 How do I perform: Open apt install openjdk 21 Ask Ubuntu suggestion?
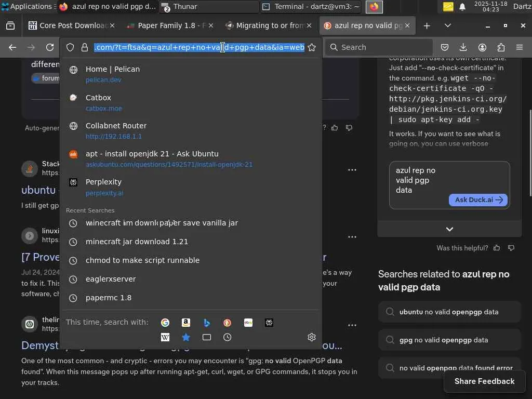[x=191, y=159]
